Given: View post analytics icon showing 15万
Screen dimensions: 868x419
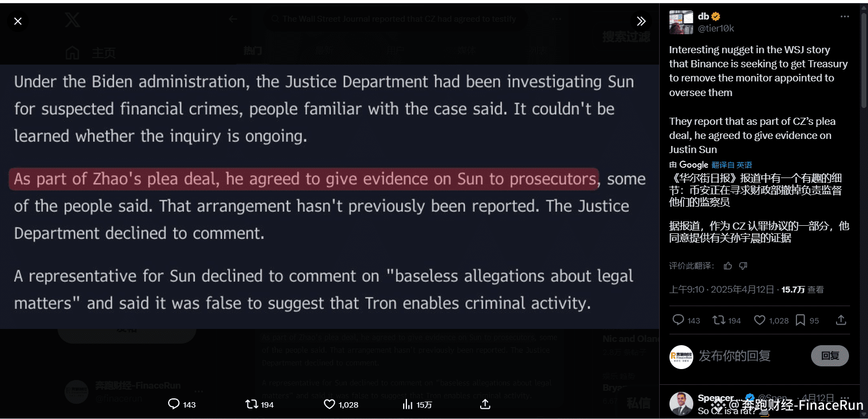Looking at the screenshot, I should coord(407,404).
